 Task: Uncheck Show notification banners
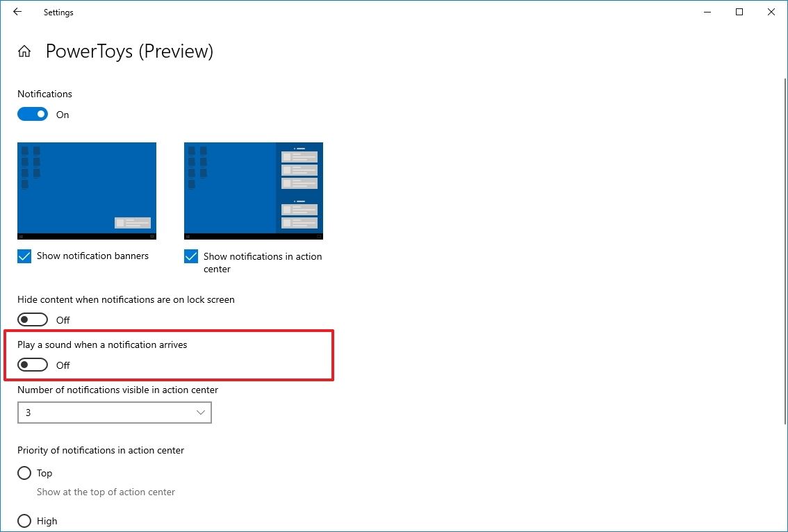coord(24,256)
